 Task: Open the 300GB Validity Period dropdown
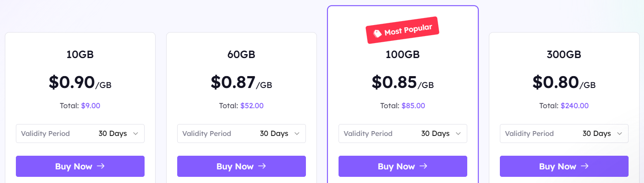click(564, 133)
